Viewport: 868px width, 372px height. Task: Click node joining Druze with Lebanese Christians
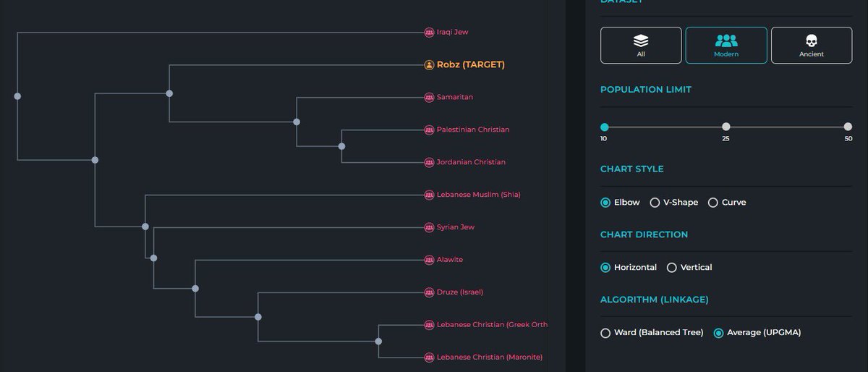click(258, 317)
